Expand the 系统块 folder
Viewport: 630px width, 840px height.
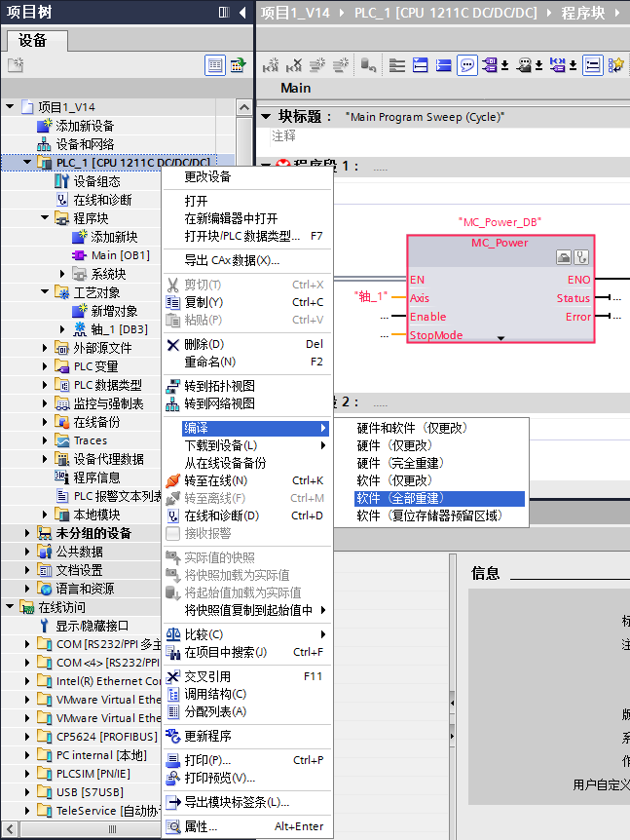coord(62,274)
